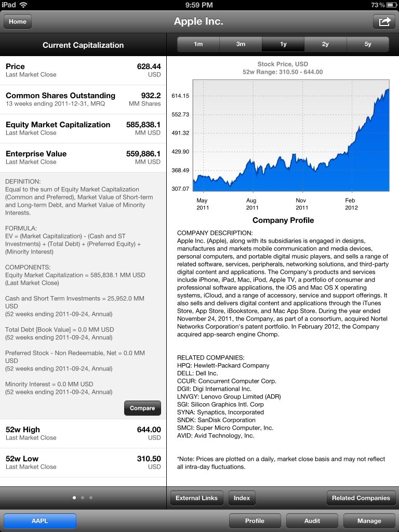Image resolution: width=399 pixels, height=532 pixels.
Task: Tap the share icon in the top bar
Action: point(384,21)
